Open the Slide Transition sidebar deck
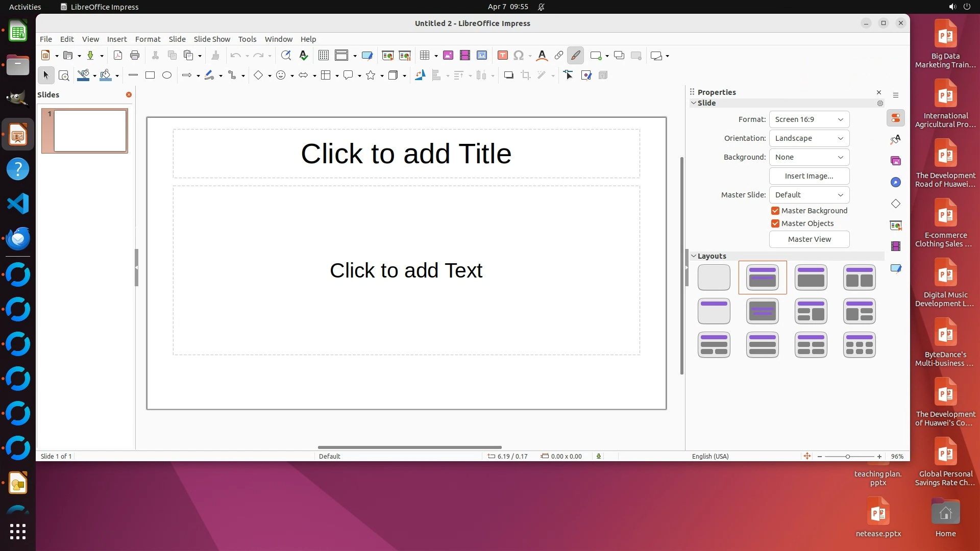 tap(896, 225)
